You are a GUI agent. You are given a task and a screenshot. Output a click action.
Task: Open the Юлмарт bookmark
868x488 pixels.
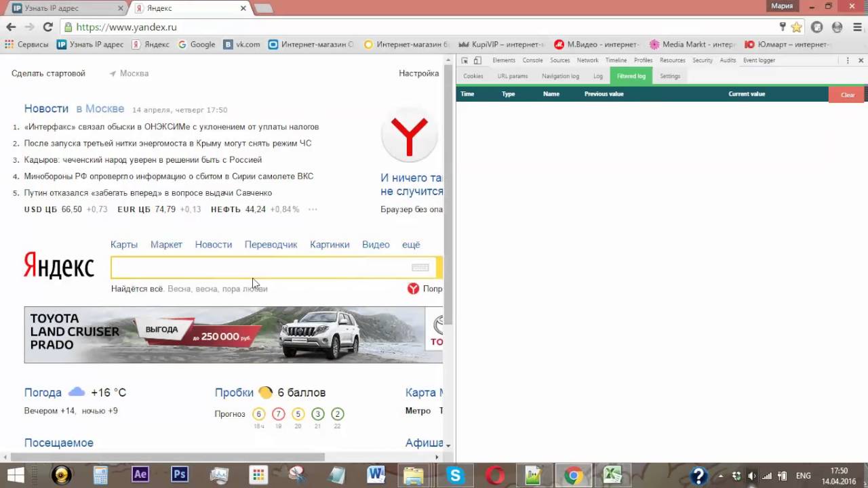[x=788, y=45]
